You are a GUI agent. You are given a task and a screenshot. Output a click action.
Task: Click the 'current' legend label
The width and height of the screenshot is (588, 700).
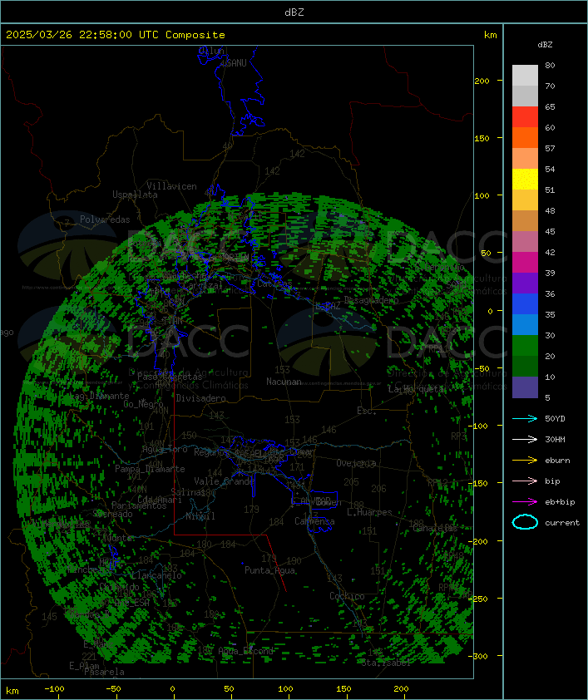pos(562,522)
